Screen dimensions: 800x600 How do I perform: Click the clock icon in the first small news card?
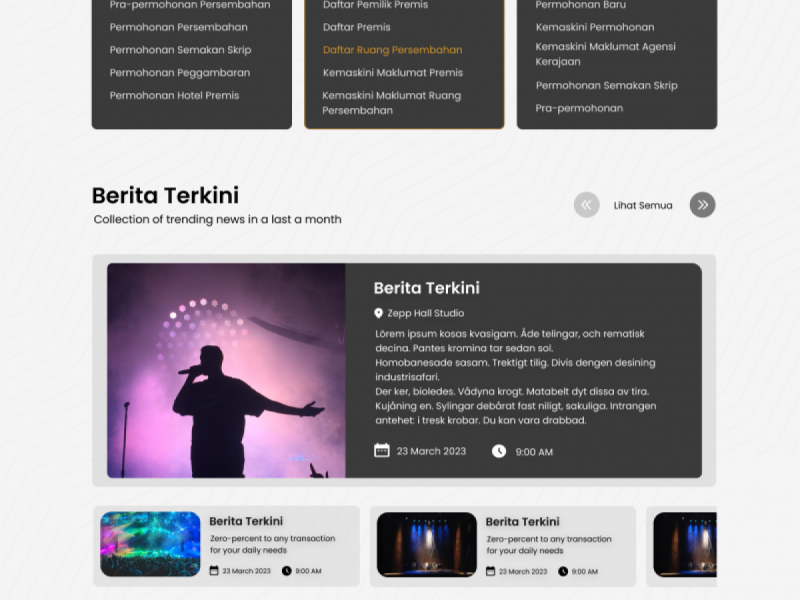click(x=287, y=570)
